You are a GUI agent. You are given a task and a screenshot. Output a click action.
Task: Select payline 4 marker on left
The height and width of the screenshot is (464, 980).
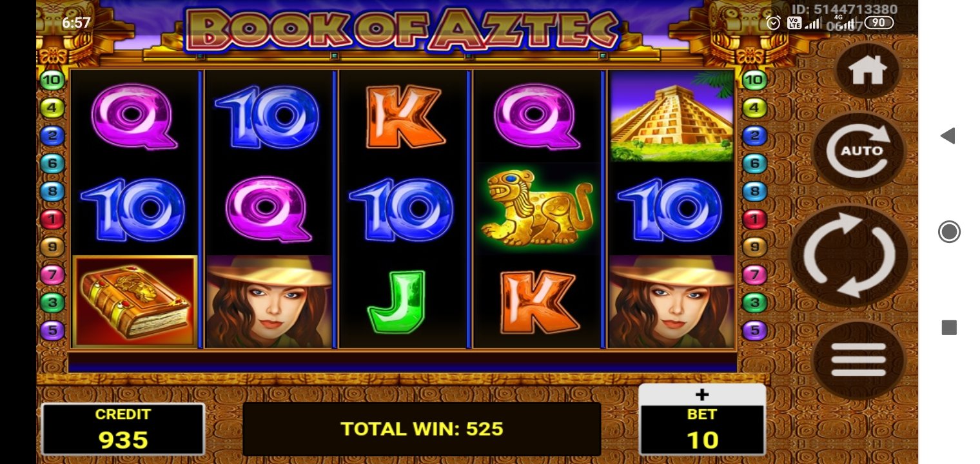(x=53, y=108)
